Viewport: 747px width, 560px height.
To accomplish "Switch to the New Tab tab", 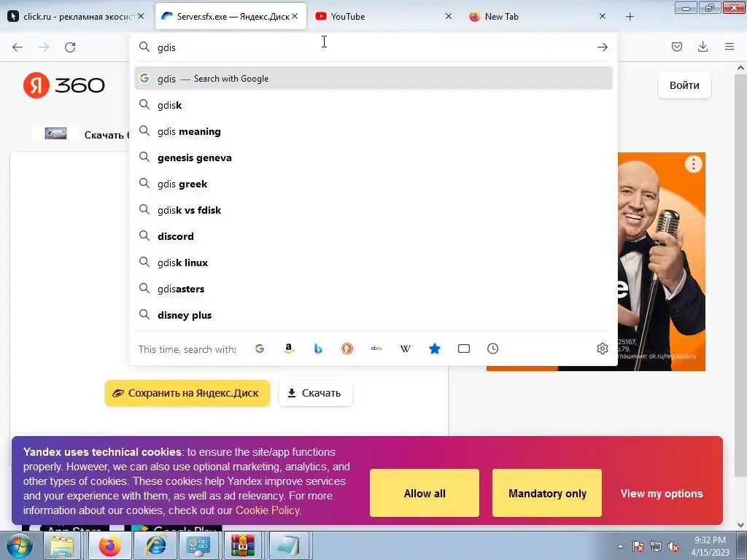I will [x=538, y=16].
